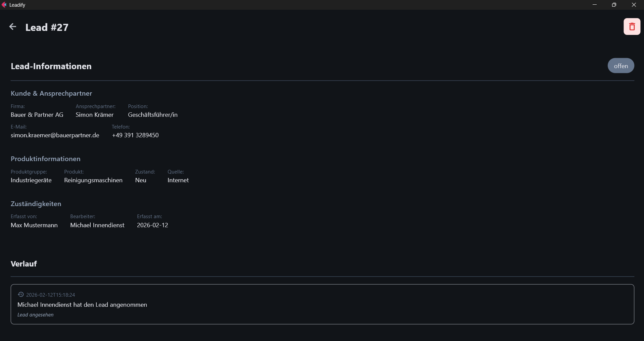The image size is (644, 341).
Task: Click the product group Industriegeräte
Action: [31, 180]
